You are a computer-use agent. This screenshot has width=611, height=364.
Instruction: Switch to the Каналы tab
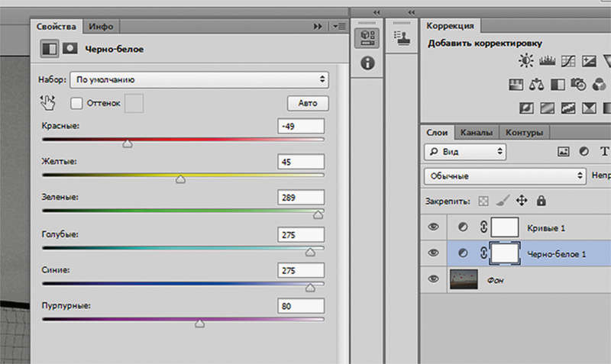click(x=477, y=131)
